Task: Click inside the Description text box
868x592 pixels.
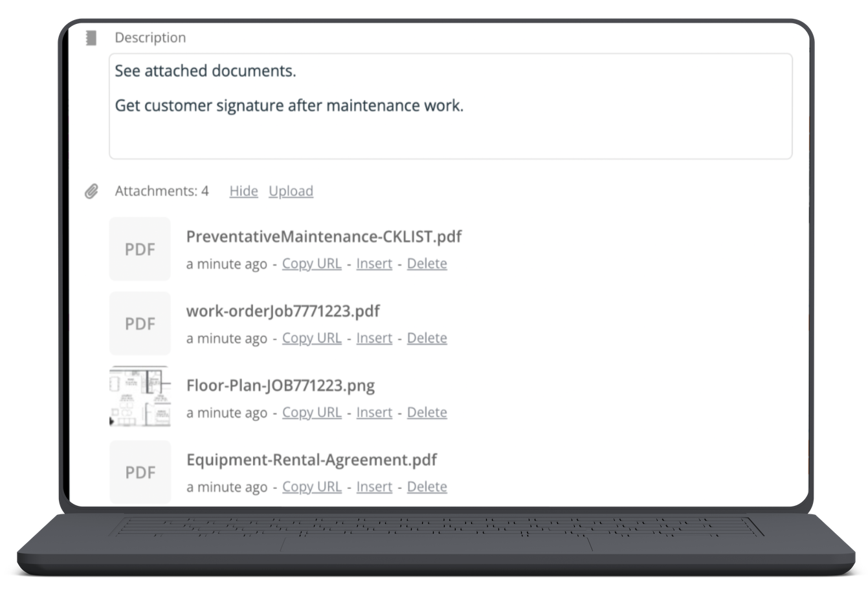Action: click(451, 106)
